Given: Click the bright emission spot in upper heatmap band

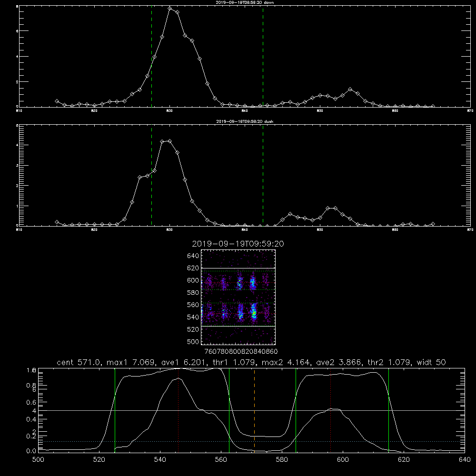Looking at the screenshot, I should (253, 283).
